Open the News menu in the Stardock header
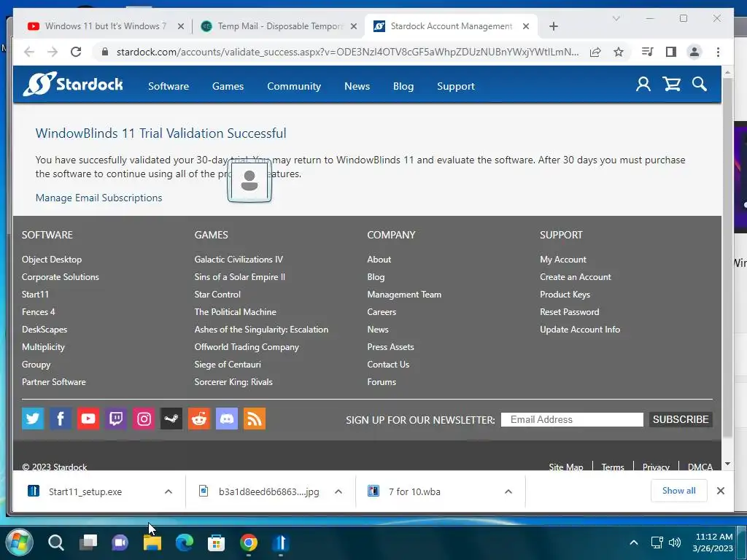The image size is (747, 560). point(357,86)
